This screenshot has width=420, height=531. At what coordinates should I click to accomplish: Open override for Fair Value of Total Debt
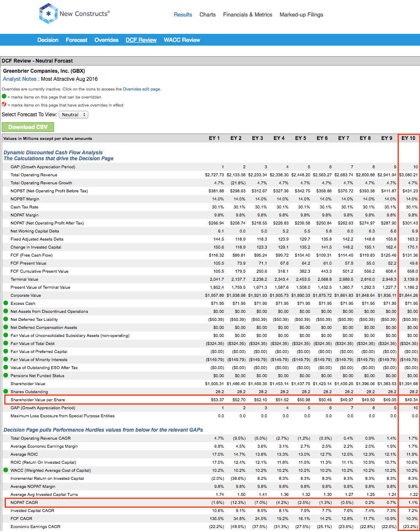click(6, 343)
